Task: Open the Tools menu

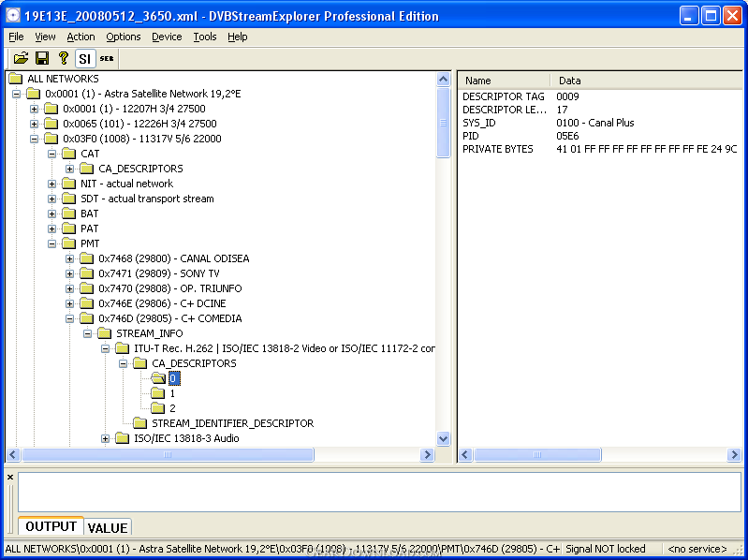Action: tap(205, 37)
